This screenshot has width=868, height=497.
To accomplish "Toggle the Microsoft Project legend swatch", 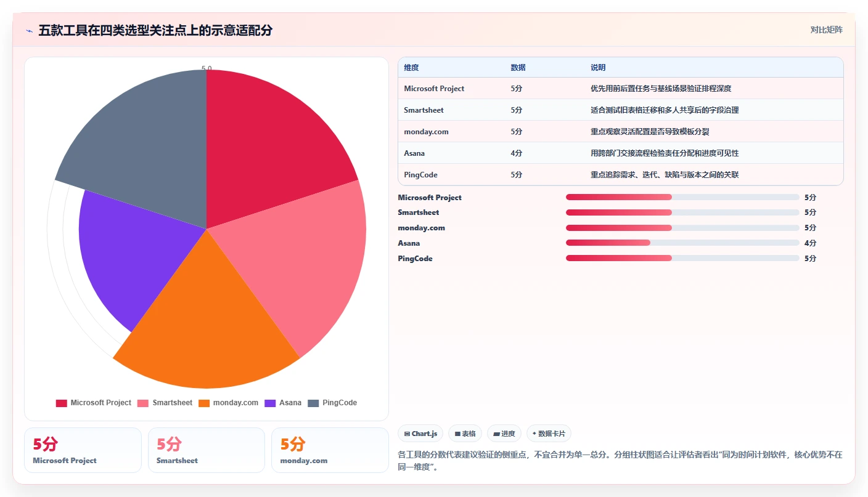I will tap(62, 403).
